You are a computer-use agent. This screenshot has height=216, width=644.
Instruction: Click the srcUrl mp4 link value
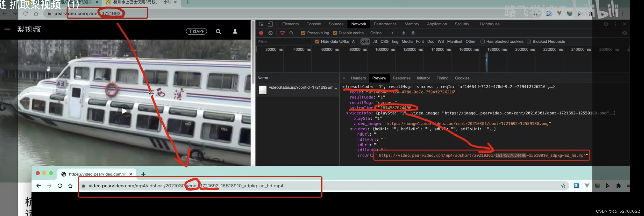pyautogui.click(x=482, y=155)
